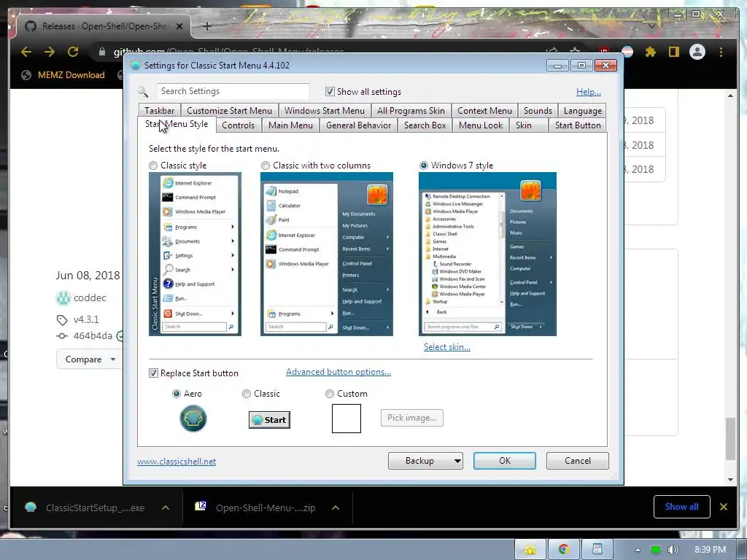Click the Aero shell start button image
Image resolution: width=747 pixels, height=560 pixels.
(193, 419)
